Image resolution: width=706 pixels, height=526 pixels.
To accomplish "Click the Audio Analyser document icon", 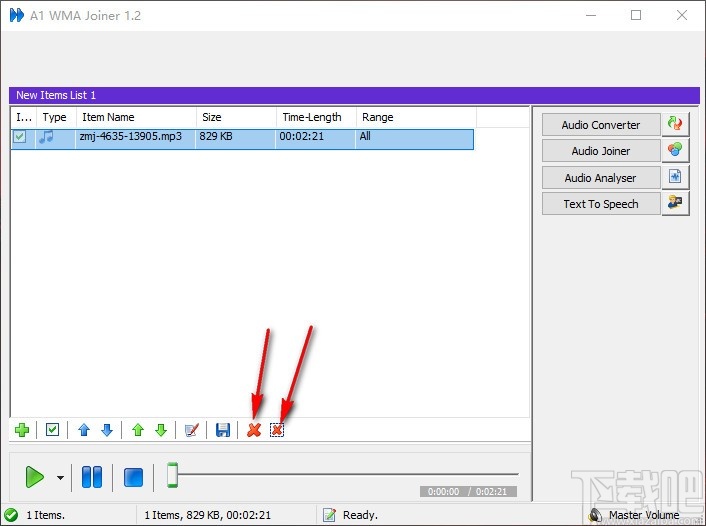I will [x=675, y=177].
